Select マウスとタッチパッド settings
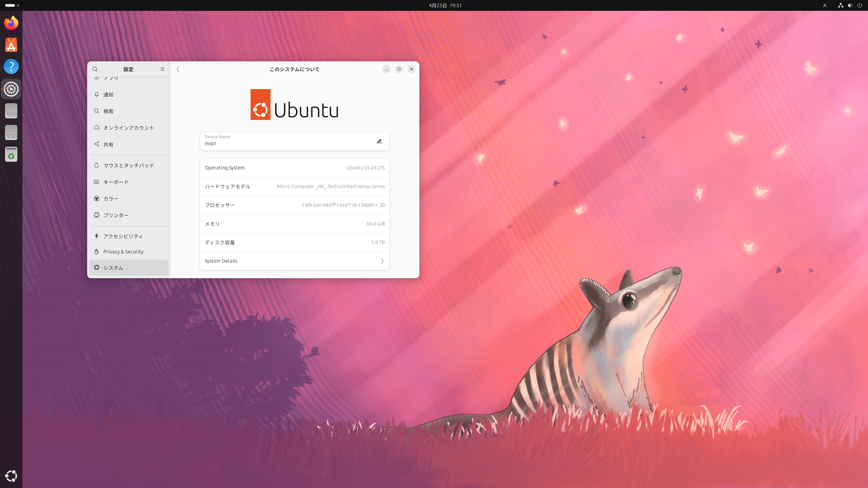This screenshot has width=868, height=488. (128, 165)
